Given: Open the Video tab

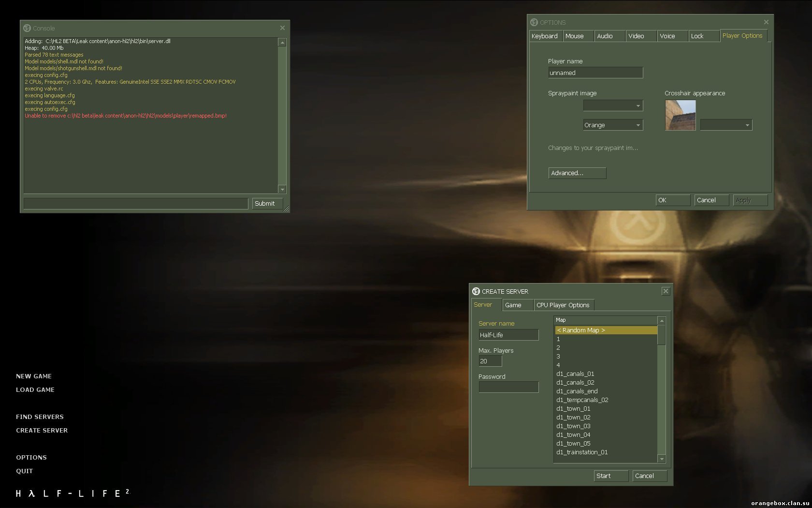Looking at the screenshot, I should coord(641,36).
